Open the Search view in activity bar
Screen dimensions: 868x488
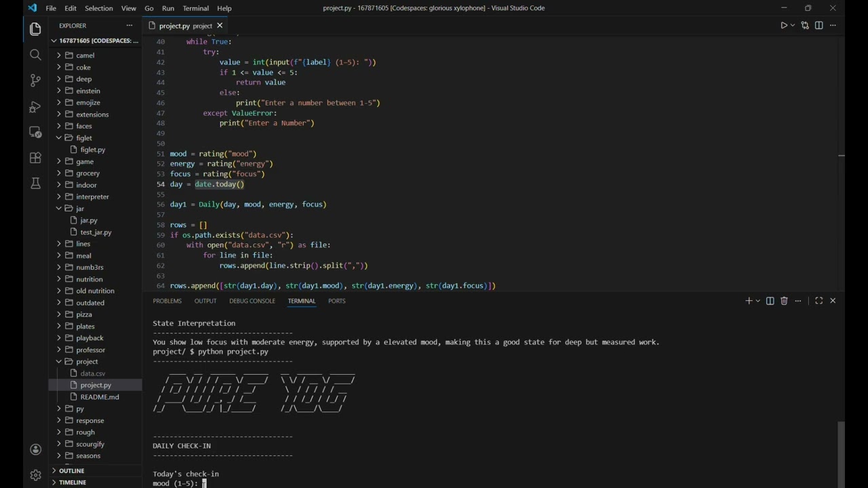tap(35, 55)
